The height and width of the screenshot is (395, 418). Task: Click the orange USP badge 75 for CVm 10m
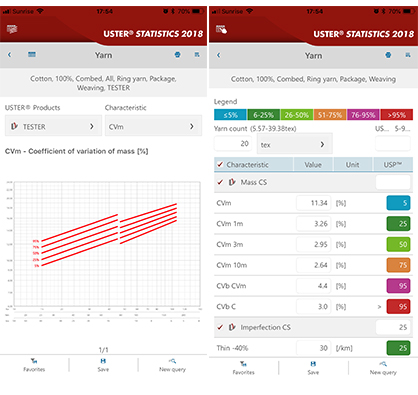(398, 265)
